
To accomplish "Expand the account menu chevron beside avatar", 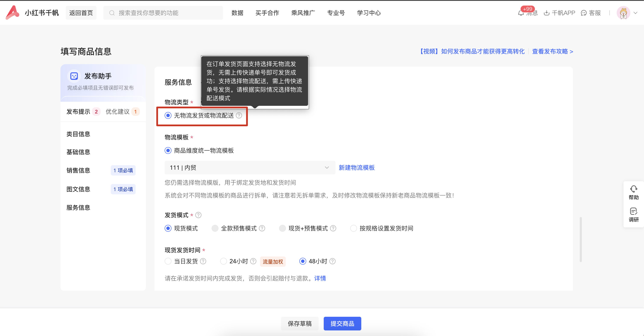I will tap(635, 13).
